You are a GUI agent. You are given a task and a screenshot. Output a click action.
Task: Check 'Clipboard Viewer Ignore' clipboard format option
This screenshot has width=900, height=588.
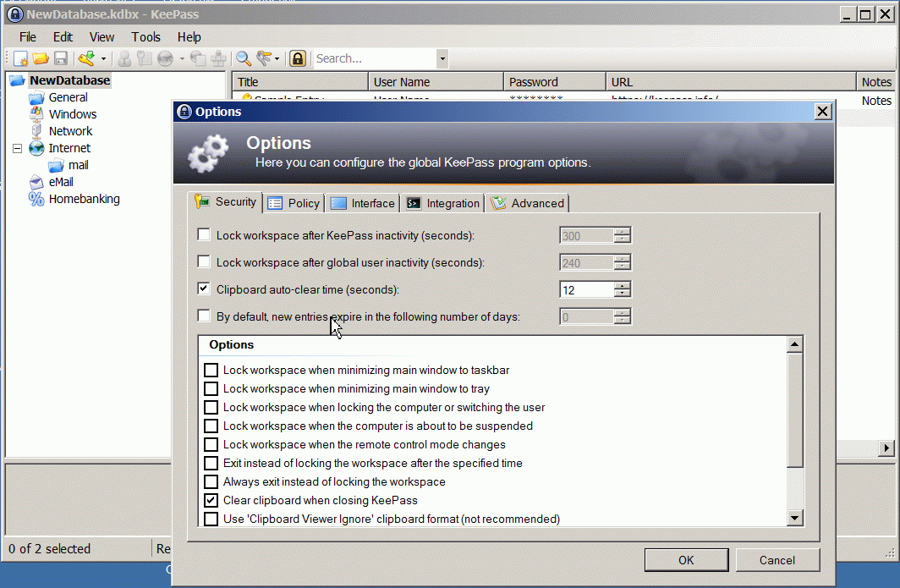(211, 519)
